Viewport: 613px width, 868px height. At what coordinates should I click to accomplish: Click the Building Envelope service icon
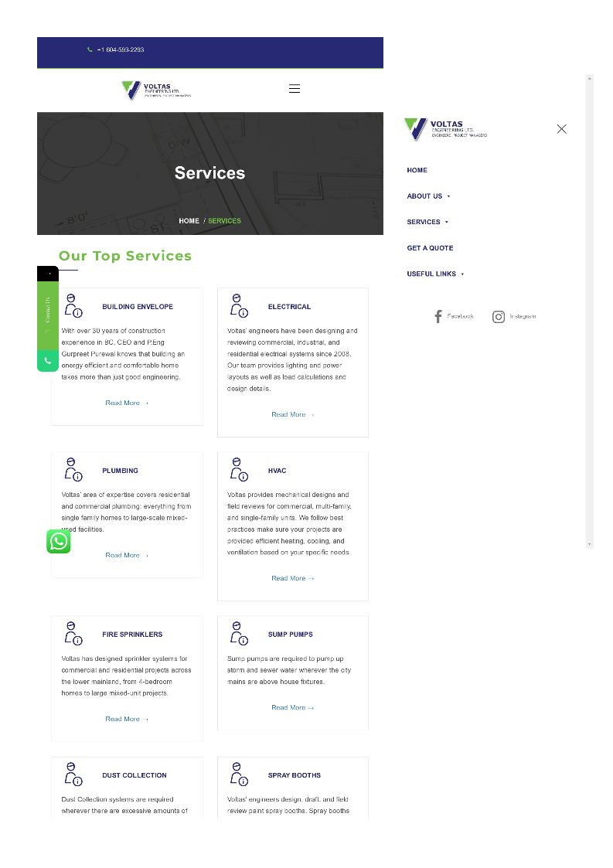coord(73,306)
